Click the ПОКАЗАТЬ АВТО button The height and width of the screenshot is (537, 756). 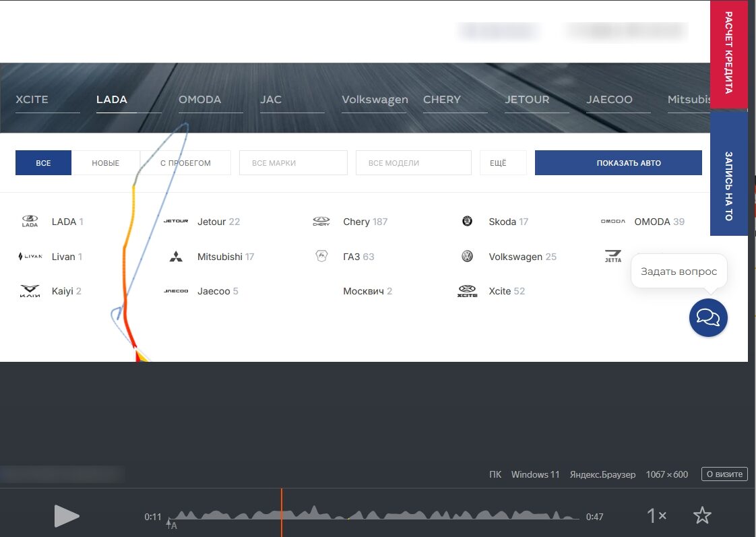(x=618, y=163)
